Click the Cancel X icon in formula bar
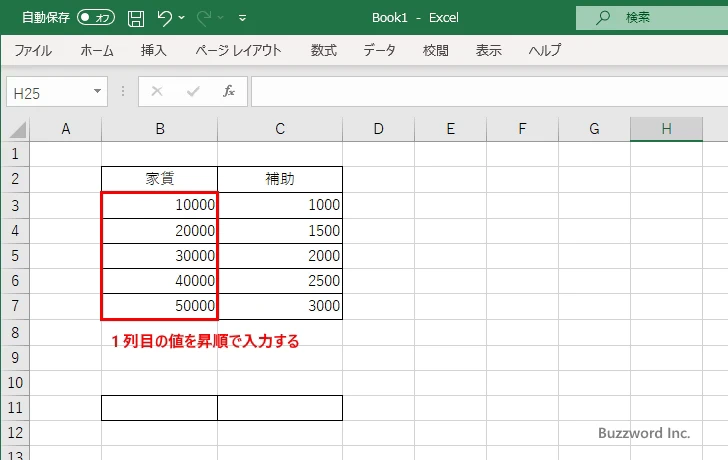The image size is (728, 460). coord(157,91)
